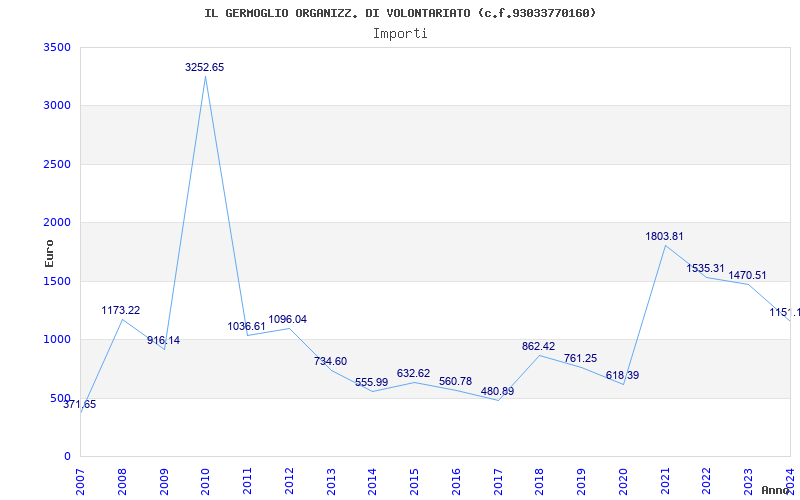Select the 1803.81 data label
This screenshot has width=800, height=500.
pos(664,236)
